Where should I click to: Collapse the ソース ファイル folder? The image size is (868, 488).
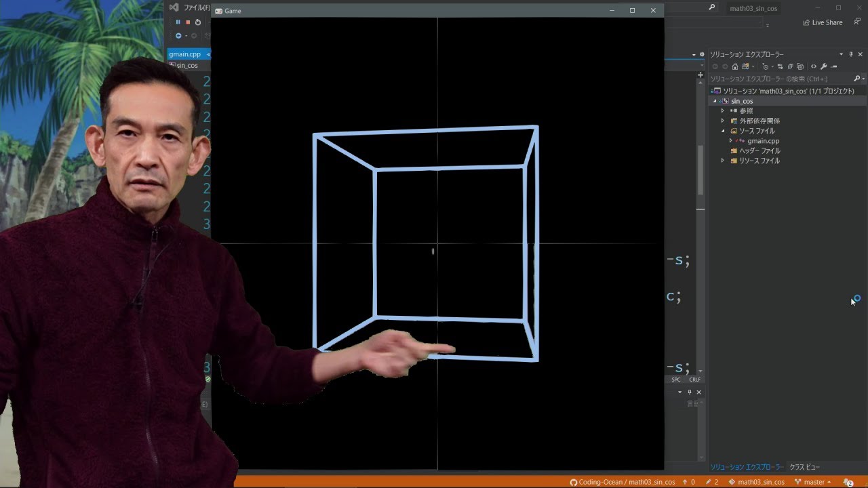(x=722, y=131)
